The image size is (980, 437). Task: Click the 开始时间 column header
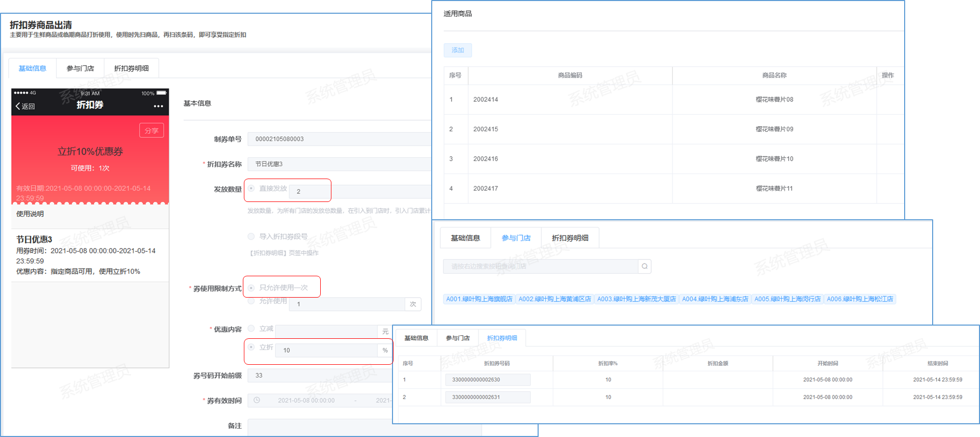[x=828, y=363]
